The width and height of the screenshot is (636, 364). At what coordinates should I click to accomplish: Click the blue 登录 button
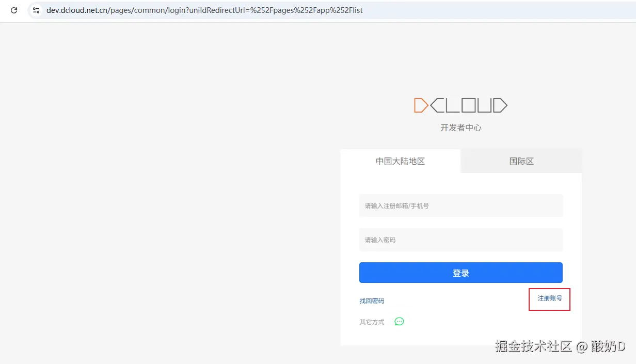click(461, 273)
